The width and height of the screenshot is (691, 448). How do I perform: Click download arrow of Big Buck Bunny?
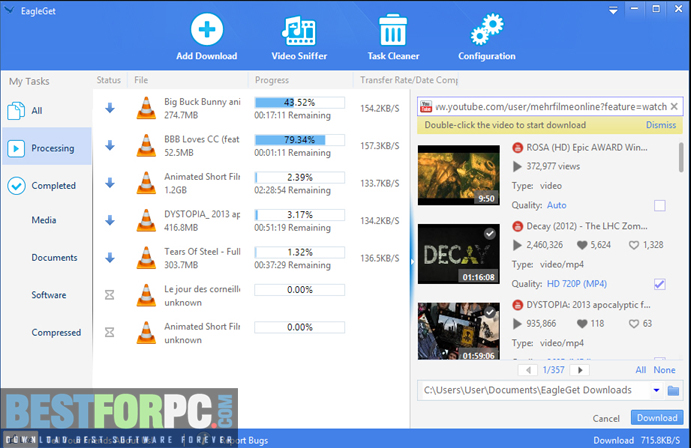(110, 108)
